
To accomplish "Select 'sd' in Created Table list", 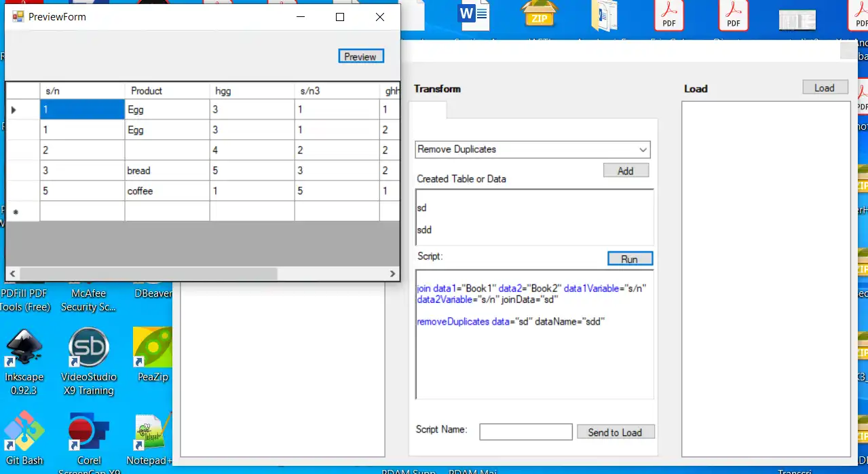I will click(422, 208).
